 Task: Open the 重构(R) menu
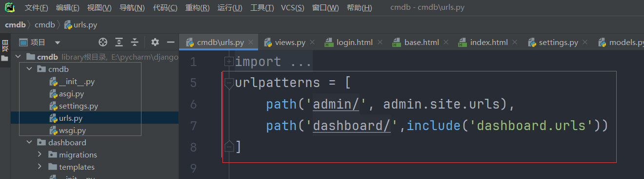[x=197, y=8]
